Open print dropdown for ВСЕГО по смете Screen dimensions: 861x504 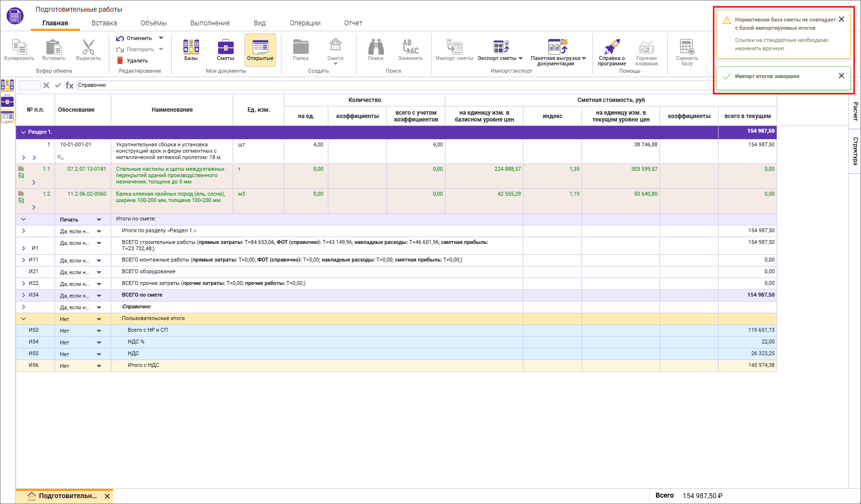[x=99, y=296]
